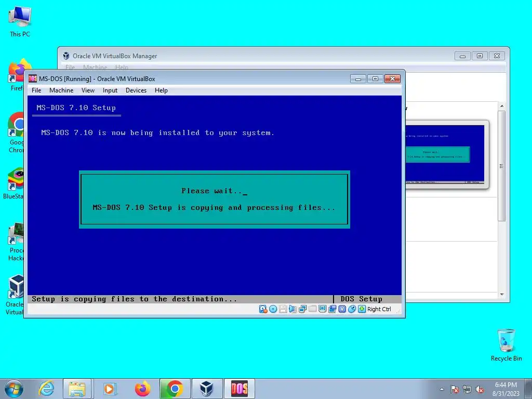Close the Oracle VM VirtualBox Manager window
This screenshot has height=399, width=532.
click(497, 56)
